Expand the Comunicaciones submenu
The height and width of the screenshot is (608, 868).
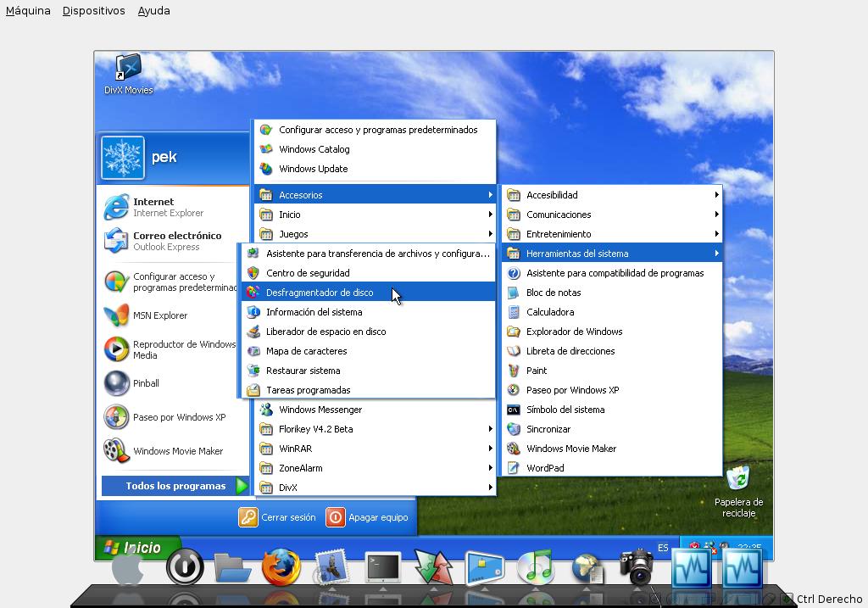coord(559,215)
